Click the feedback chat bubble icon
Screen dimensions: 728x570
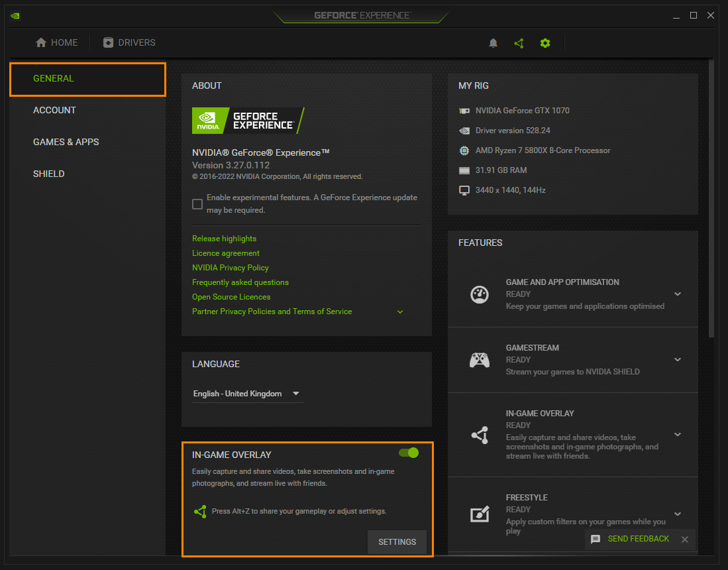pyautogui.click(x=596, y=539)
